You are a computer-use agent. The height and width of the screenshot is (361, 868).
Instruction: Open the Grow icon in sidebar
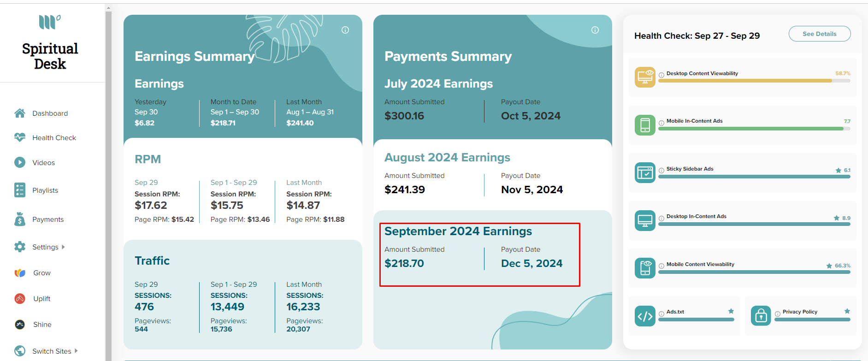tap(20, 273)
